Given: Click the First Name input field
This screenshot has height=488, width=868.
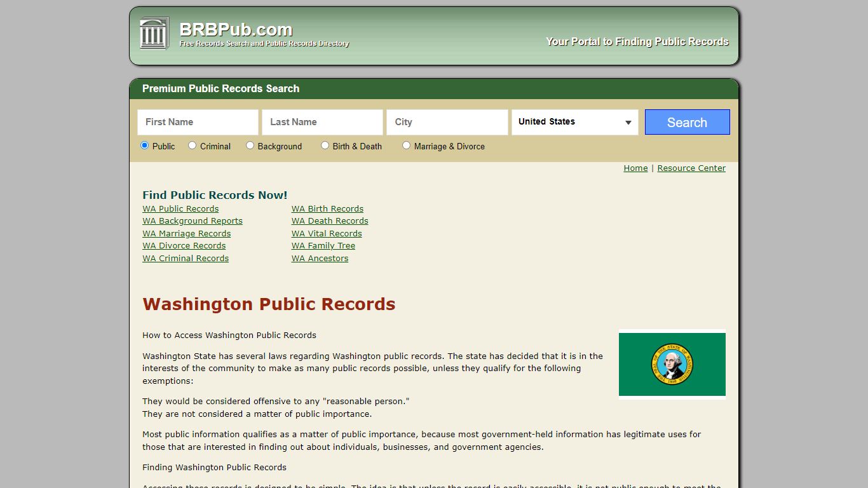Looking at the screenshot, I should [198, 122].
